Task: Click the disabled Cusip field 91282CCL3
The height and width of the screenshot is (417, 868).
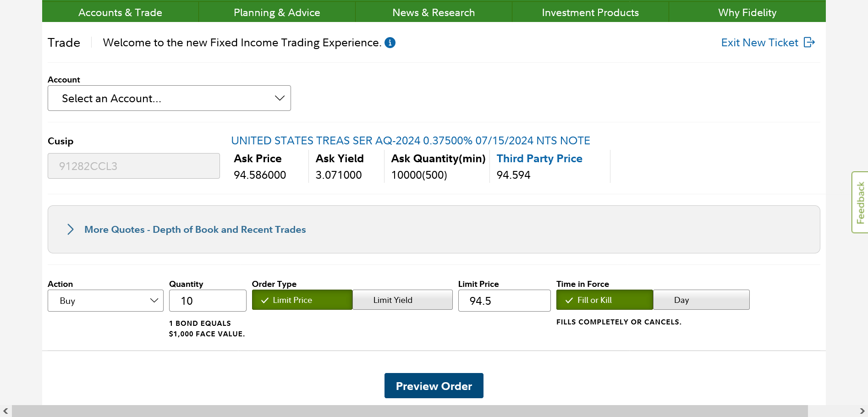Action: tap(134, 166)
